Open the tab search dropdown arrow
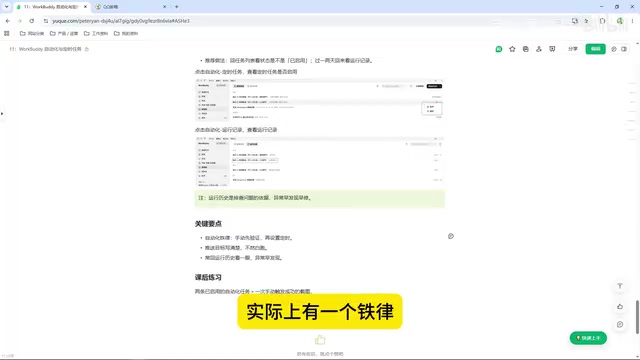This screenshot has height=360, width=640. (x=7, y=7)
